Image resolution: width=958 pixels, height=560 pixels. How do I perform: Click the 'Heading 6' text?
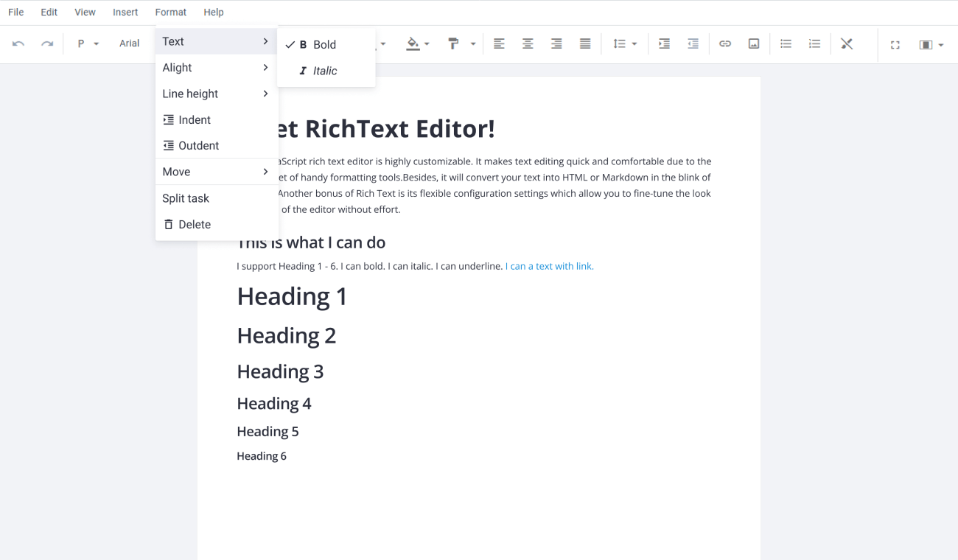(262, 456)
